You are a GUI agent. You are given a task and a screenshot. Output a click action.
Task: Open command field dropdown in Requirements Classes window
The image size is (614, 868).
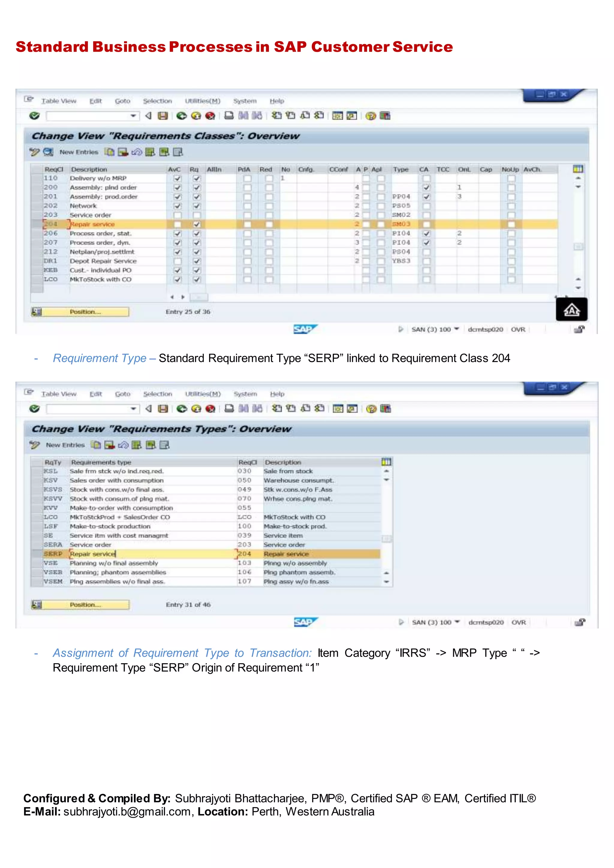(133, 116)
